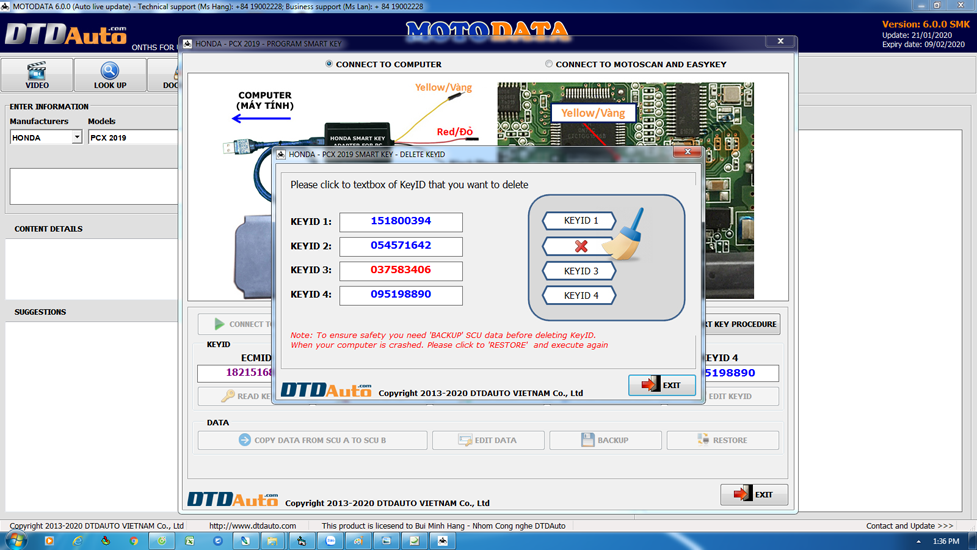Close the Delete KeyID dialog
The image size is (977, 550).
[x=687, y=152]
